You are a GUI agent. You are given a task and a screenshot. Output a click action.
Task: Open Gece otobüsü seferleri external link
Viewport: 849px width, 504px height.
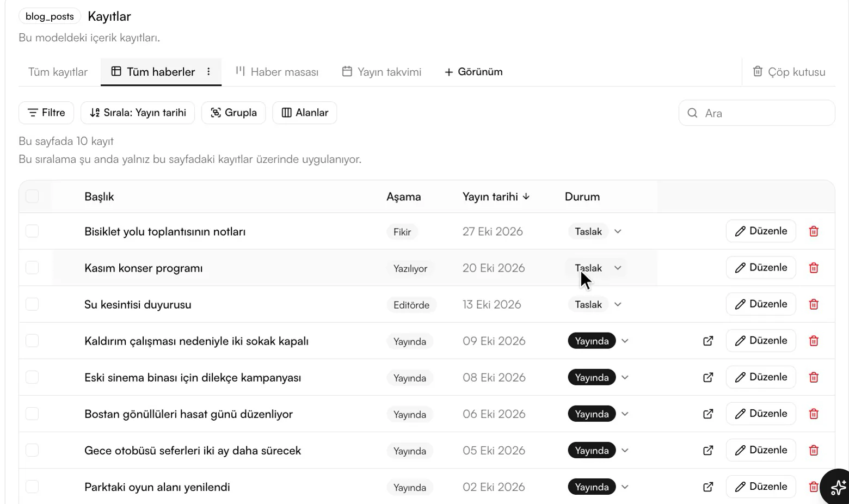[708, 450]
